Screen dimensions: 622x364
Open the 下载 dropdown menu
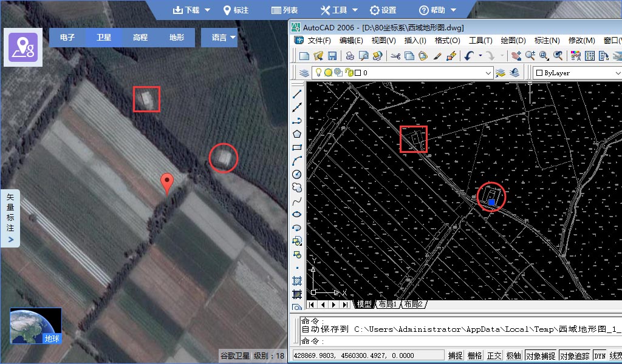191,10
